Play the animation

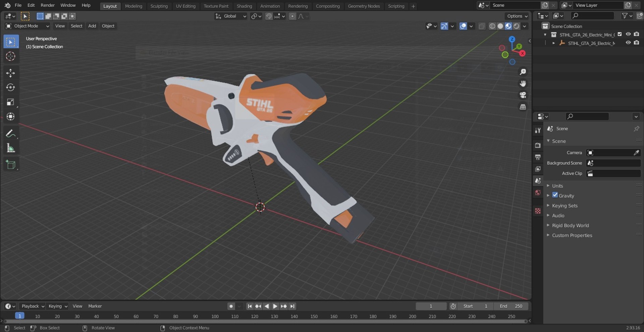[x=275, y=306]
